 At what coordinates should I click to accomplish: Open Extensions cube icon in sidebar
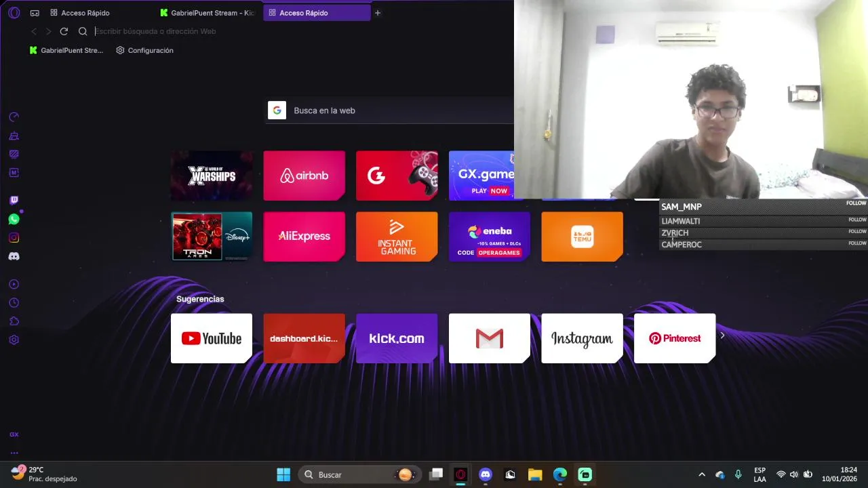pos(14,321)
